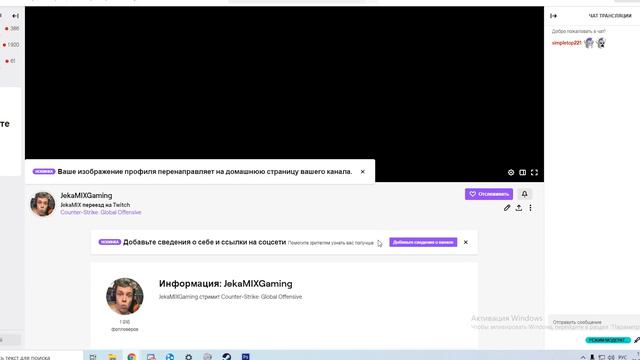Viewport: 640px width, 360px height.
Task: Close the add info about yourself banner
Action: click(x=466, y=242)
